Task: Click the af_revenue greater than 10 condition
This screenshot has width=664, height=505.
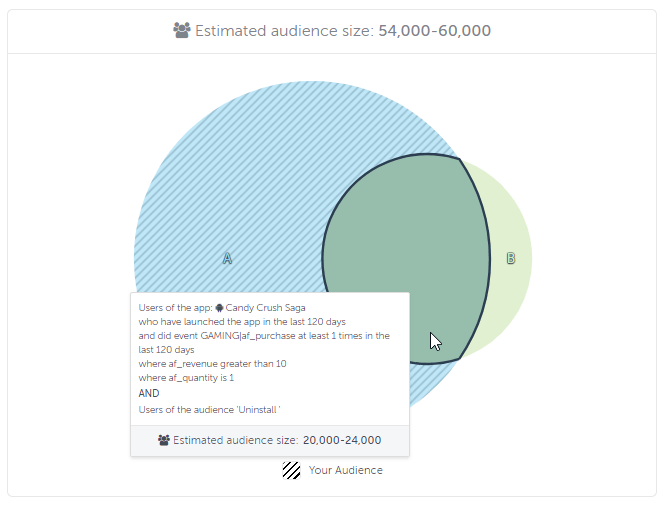Action: [212, 364]
